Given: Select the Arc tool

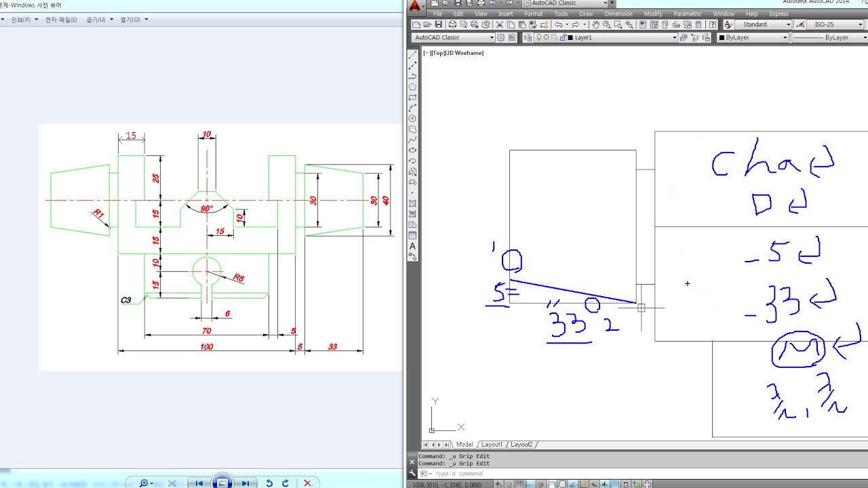Looking at the screenshot, I should coord(412,108).
